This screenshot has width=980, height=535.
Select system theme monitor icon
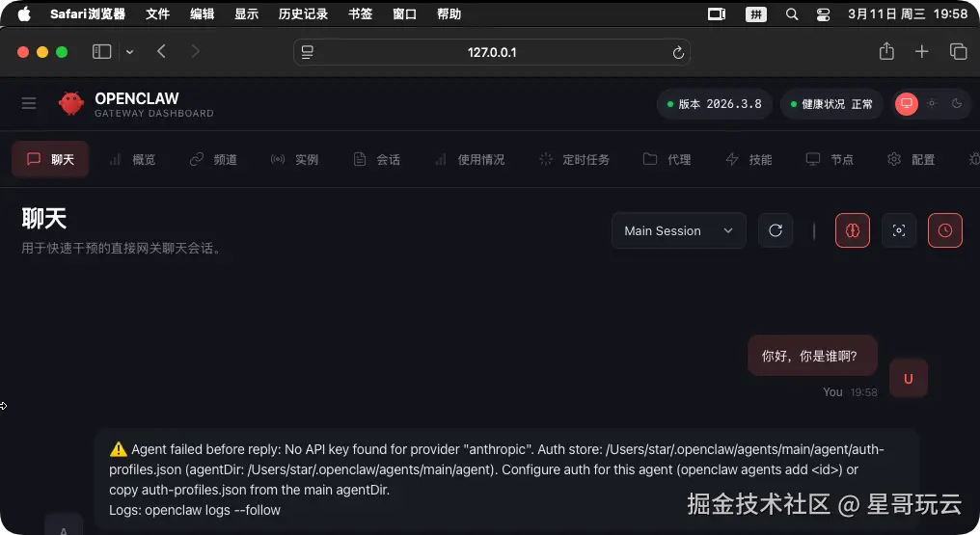[907, 104]
